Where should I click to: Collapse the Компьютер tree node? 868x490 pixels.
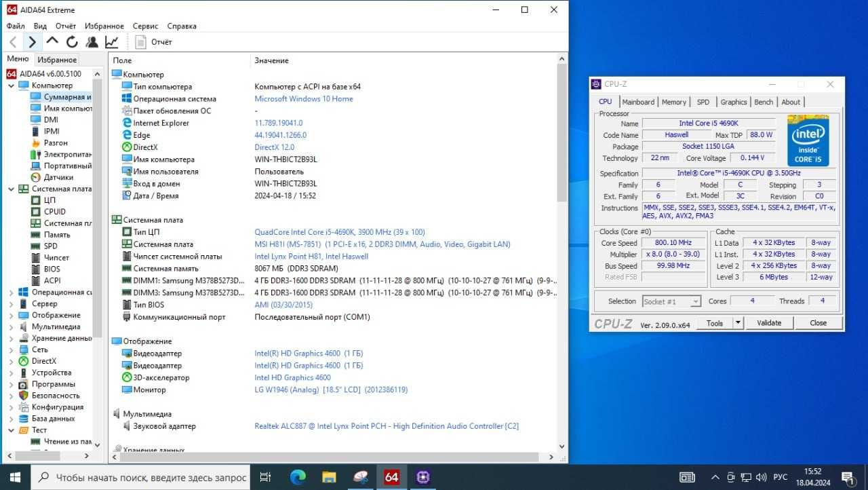pos(12,86)
